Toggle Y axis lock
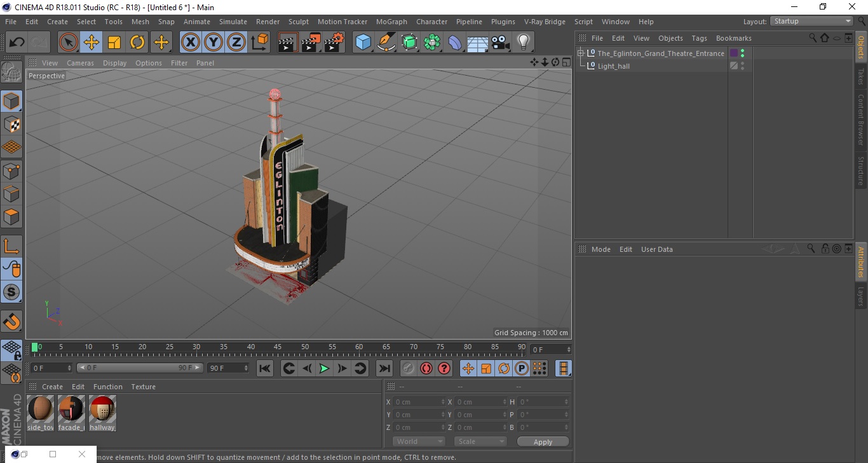 tap(214, 43)
